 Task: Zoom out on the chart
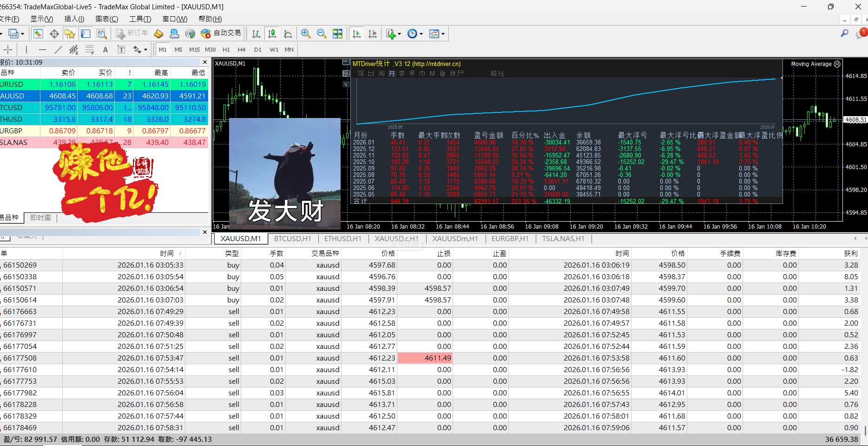(x=322, y=33)
